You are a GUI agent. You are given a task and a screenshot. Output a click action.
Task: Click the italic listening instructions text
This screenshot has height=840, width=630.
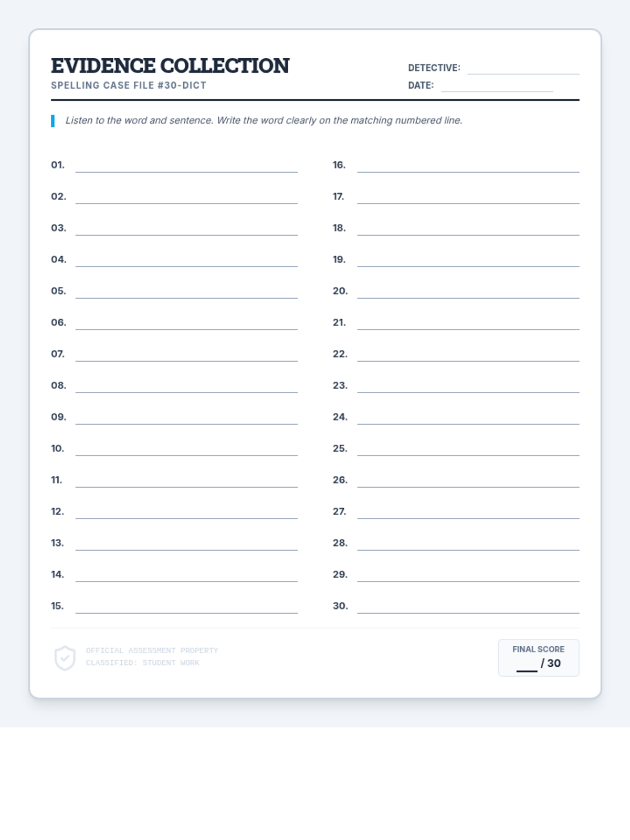coord(264,120)
